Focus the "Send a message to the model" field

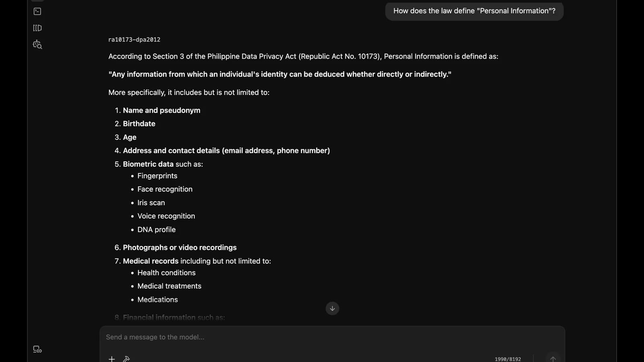(x=332, y=337)
